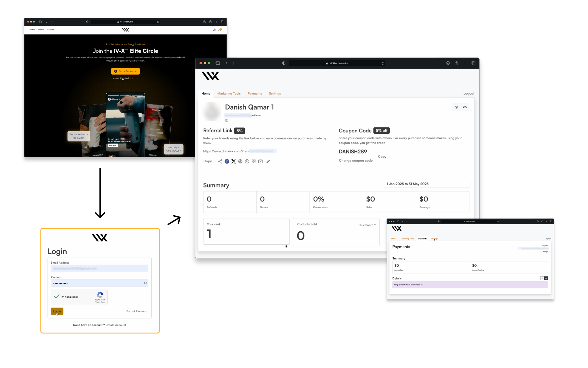Show the sidebar in the dashboard browser window

[x=218, y=63]
